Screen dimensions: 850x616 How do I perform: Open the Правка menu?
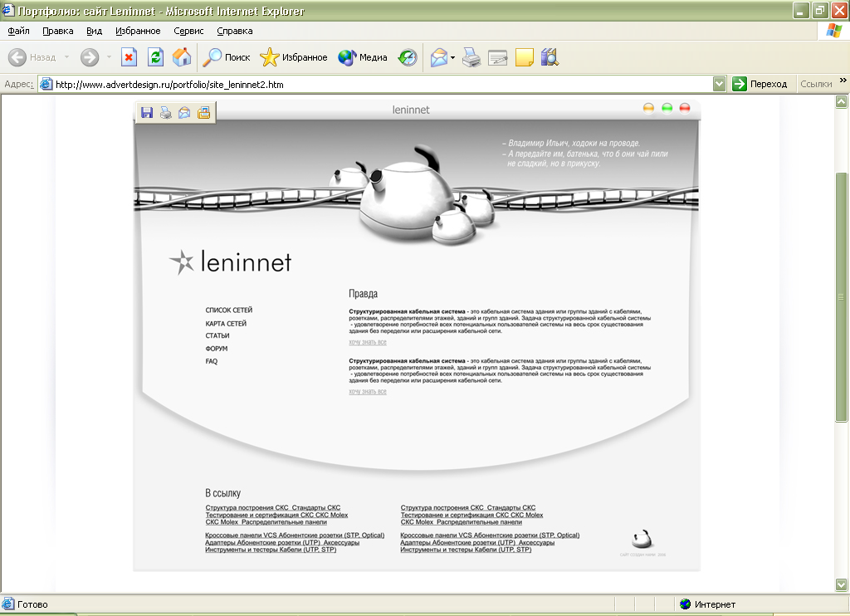point(58,31)
